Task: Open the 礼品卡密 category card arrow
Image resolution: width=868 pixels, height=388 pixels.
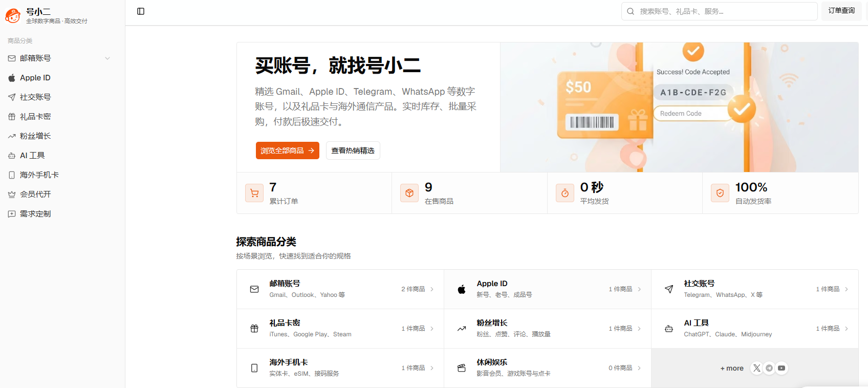Action: 432,329
